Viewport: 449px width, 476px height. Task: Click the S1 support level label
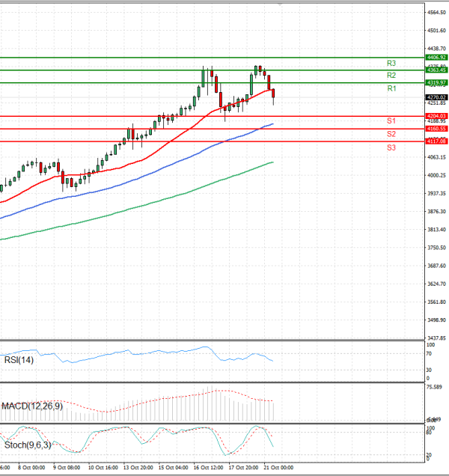click(x=391, y=121)
